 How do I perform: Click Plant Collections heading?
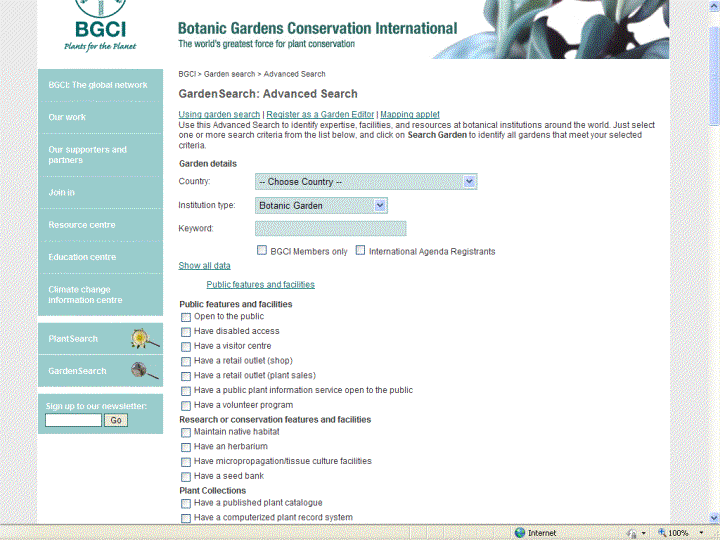[x=213, y=490]
